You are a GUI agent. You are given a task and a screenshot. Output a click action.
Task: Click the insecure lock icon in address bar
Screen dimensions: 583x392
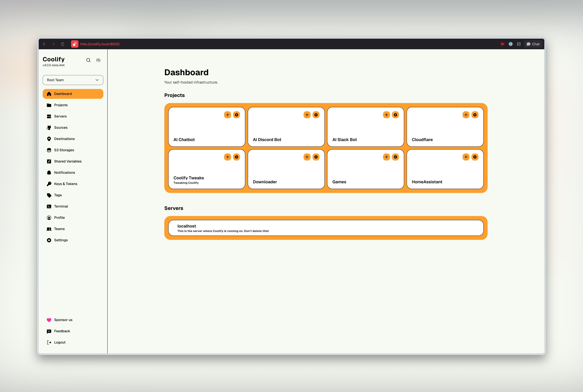tap(75, 44)
